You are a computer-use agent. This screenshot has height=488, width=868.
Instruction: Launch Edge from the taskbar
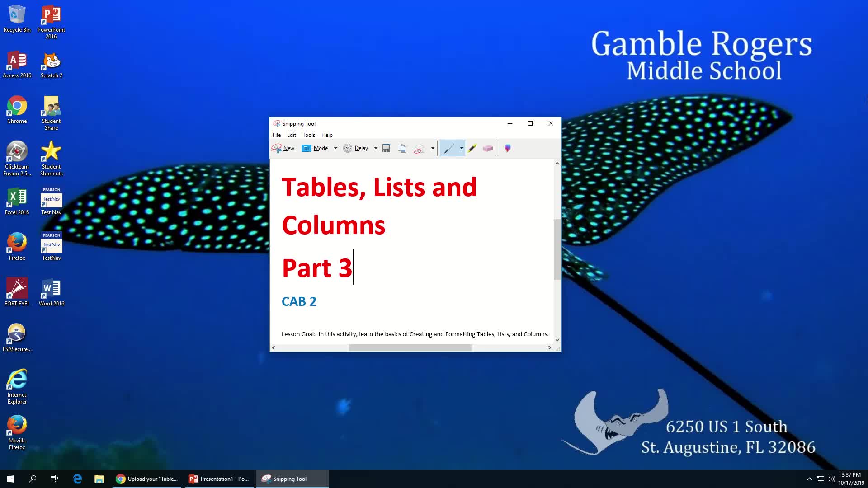point(77,479)
